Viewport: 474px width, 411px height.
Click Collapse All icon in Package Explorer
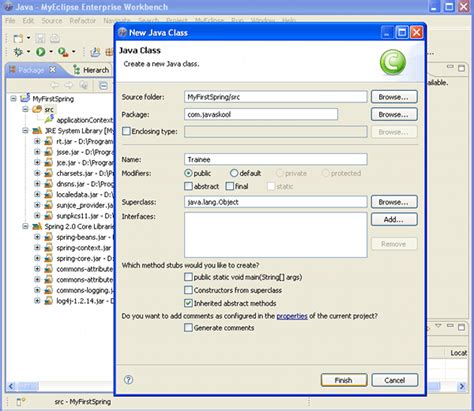pos(103,86)
